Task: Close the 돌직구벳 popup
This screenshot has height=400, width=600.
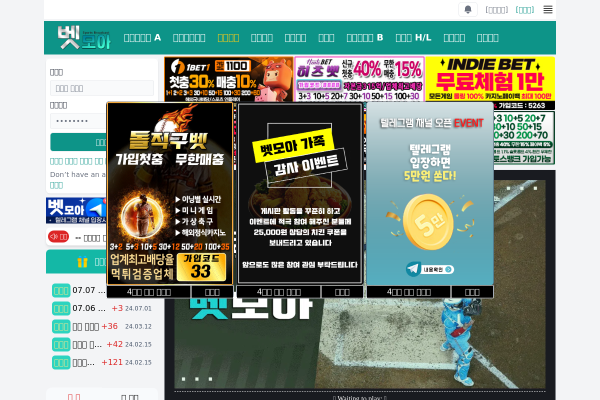Action: [212, 292]
